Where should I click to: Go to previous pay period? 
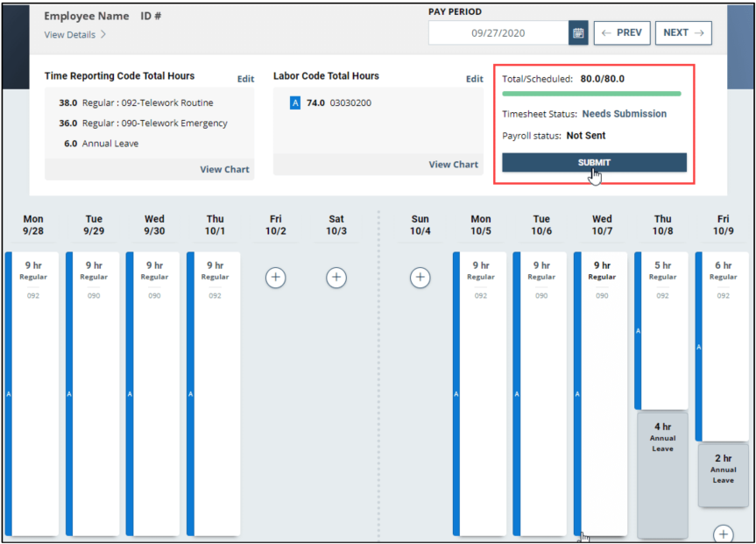pos(622,33)
